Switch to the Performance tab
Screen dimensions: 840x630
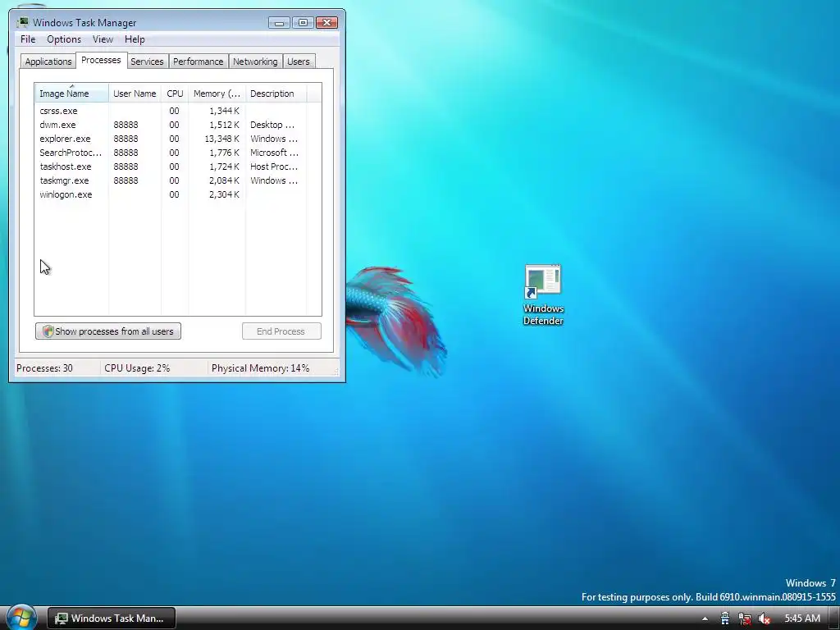tap(199, 62)
